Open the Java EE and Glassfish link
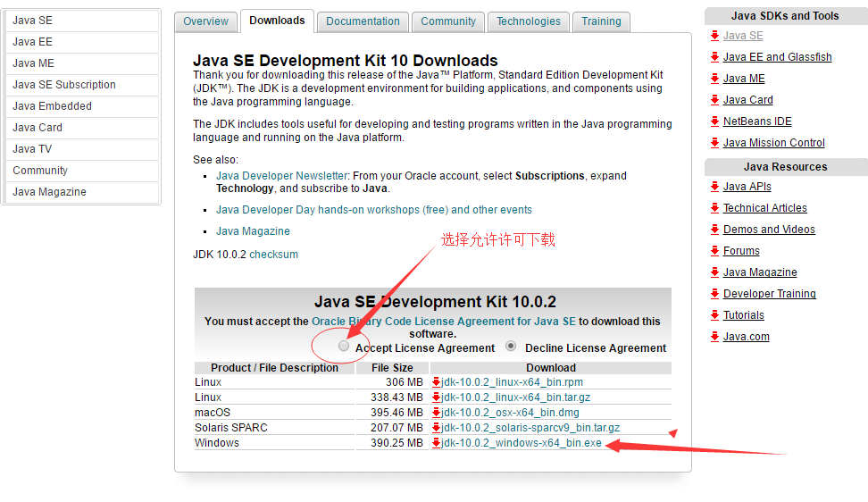 pyautogui.click(x=777, y=57)
